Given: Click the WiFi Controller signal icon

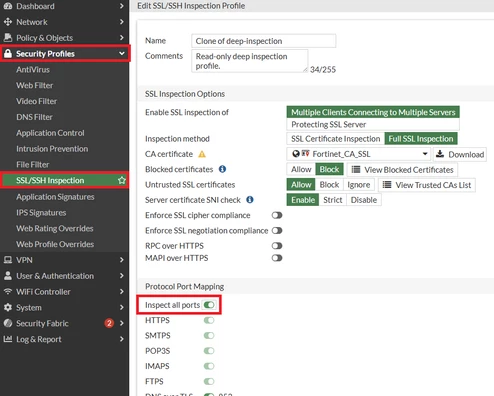Looking at the screenshot, I should click(x=8, y=292).
